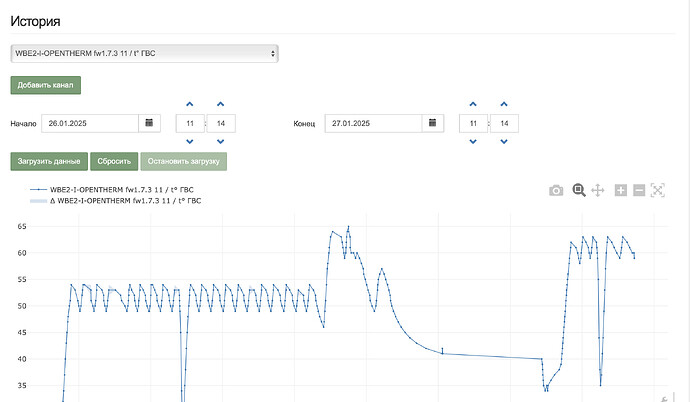Click the История heading

point(35,21)
